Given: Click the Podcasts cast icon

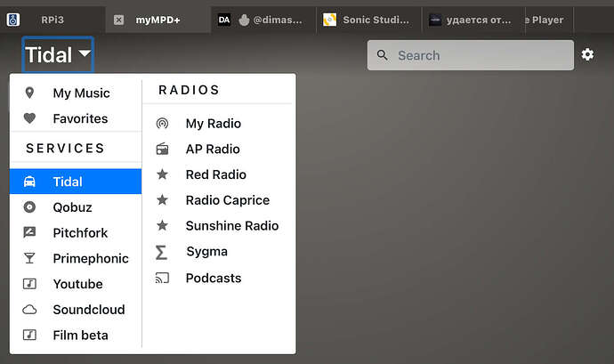Looking at the screenshot, I should (162, 278).
